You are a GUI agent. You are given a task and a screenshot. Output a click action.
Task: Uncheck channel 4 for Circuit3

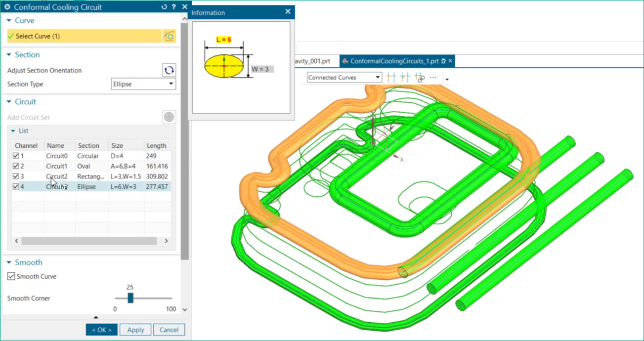[16, 186]
